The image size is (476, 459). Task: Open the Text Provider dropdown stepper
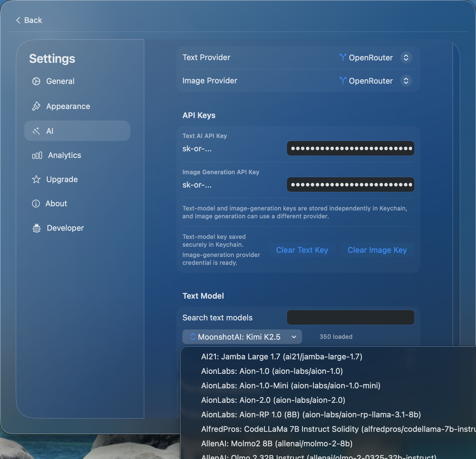point(406,57)
